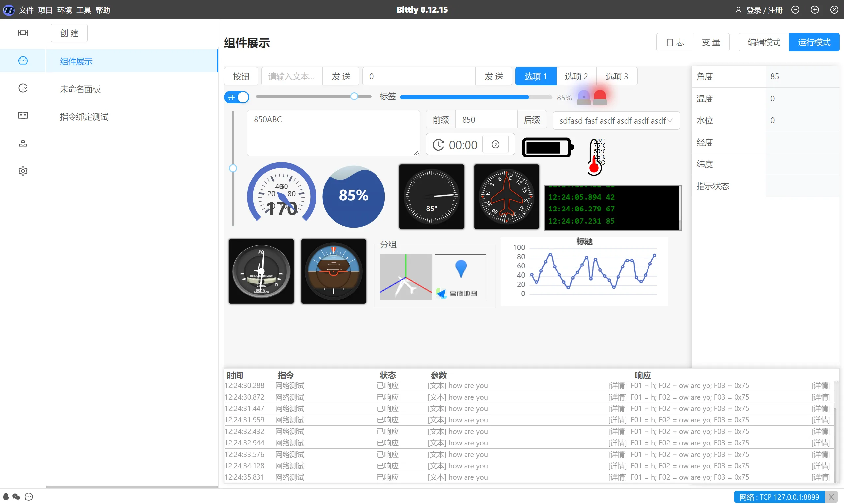Click the blue alarm light indicator
This screenshot has height=504, width=844.
click(x=584, y=97)
